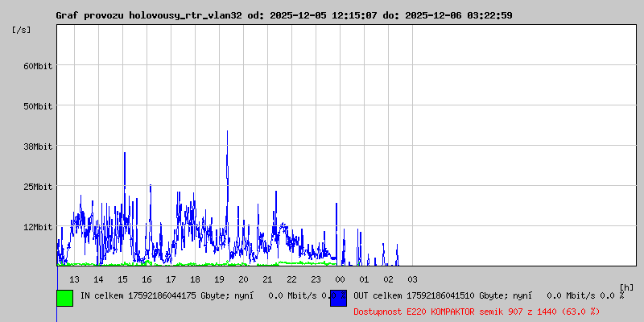Click hour 13 on the time axis
Image resolution: width=644 pixels, height=322 pixels.
pyautogui.click(x=74, y=279)
